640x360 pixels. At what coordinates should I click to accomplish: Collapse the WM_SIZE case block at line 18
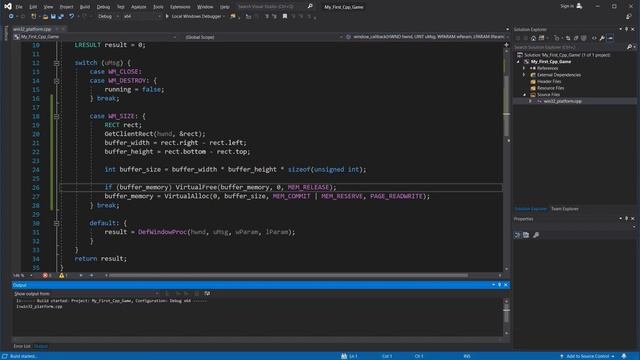pyautogui.click(x=57, y=116)
